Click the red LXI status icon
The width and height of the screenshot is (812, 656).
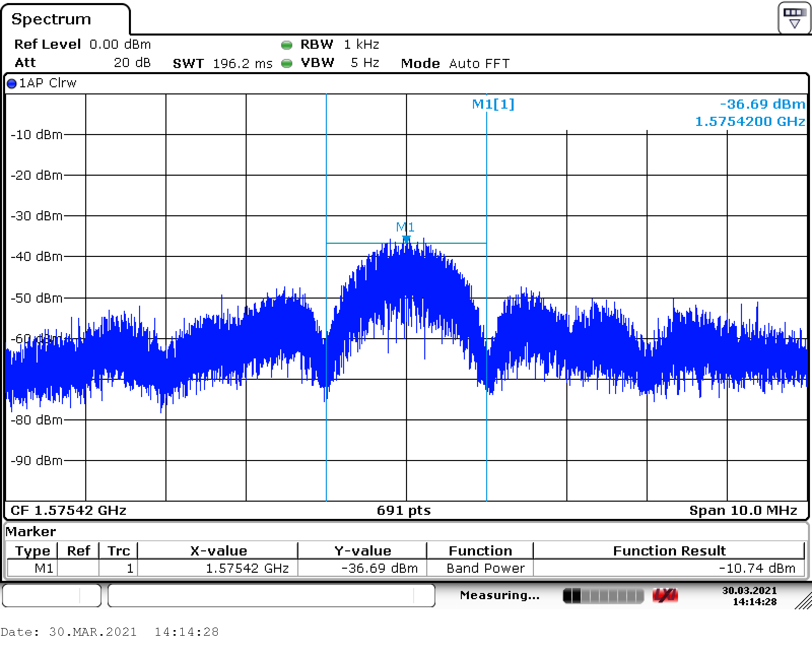pyautogui.click(x=665, y=596)
